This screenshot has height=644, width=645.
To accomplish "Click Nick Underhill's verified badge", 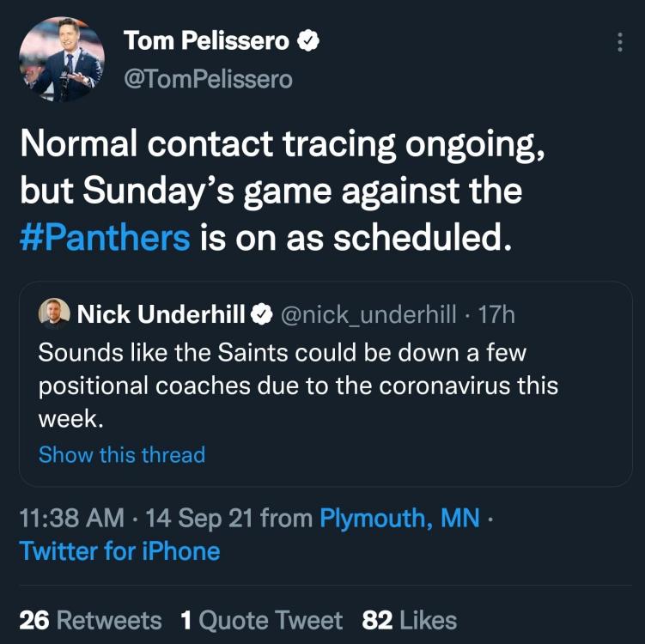I will point(260,315).
